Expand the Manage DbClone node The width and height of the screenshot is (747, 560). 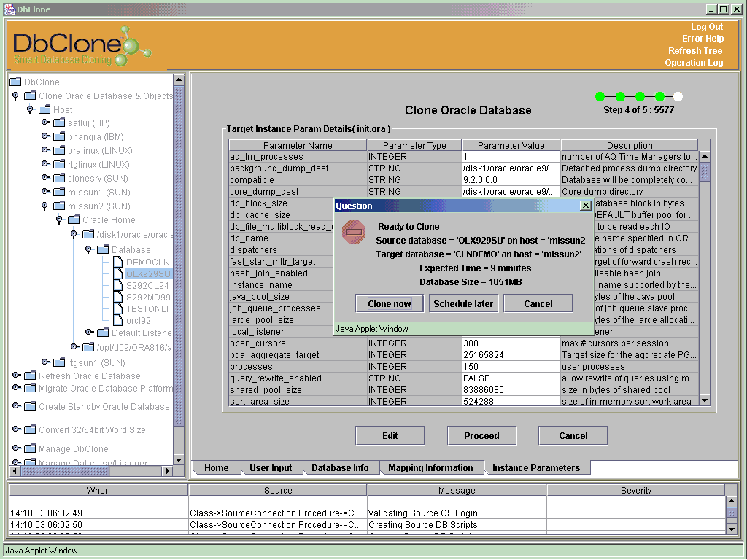pos(16,448)
